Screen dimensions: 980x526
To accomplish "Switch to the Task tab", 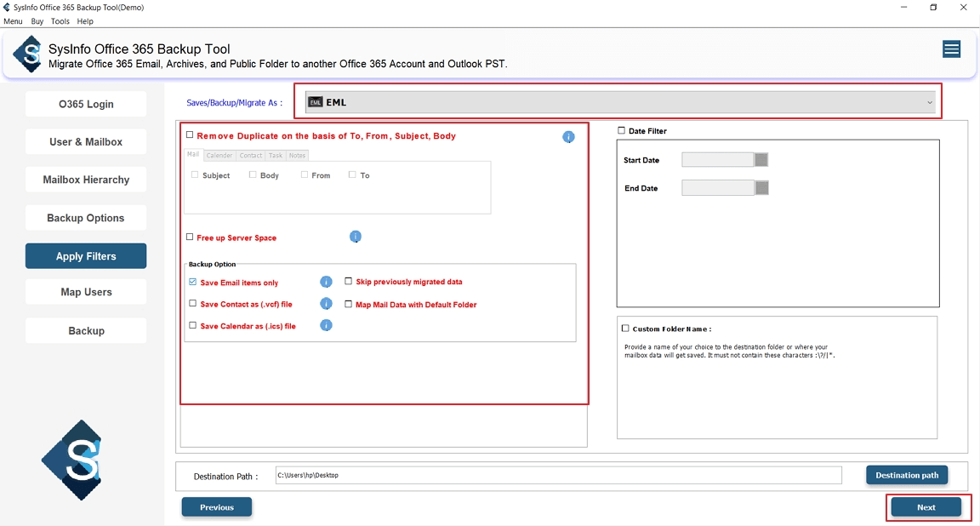I will [x=276, y=155].
